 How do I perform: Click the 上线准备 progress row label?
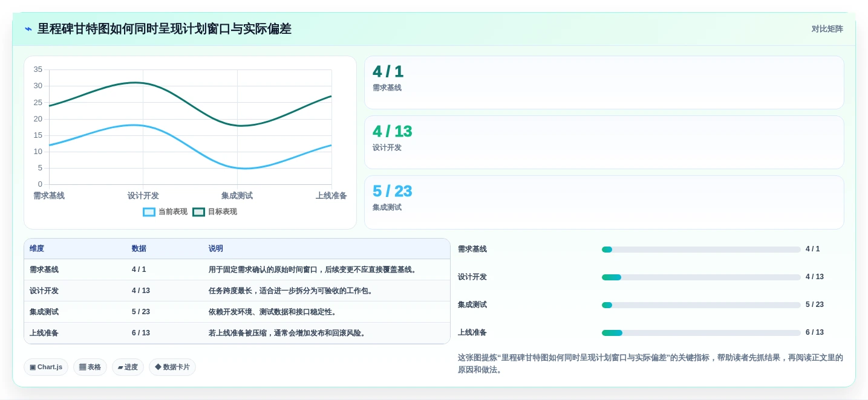click(472, 333)
